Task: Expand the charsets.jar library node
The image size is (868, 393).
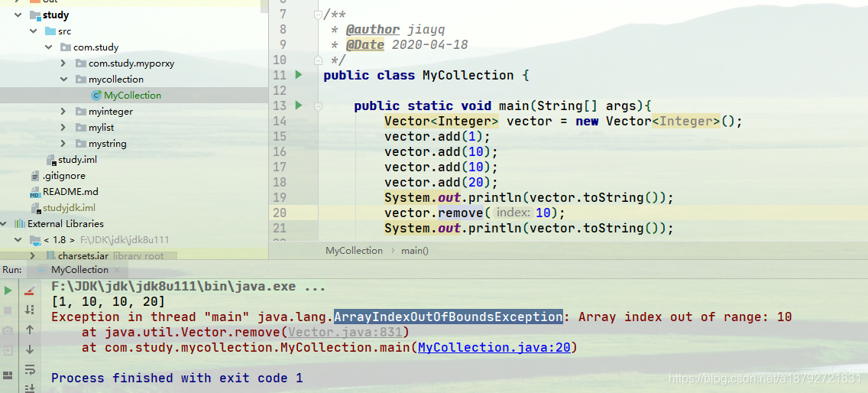Action: point(34,256)
